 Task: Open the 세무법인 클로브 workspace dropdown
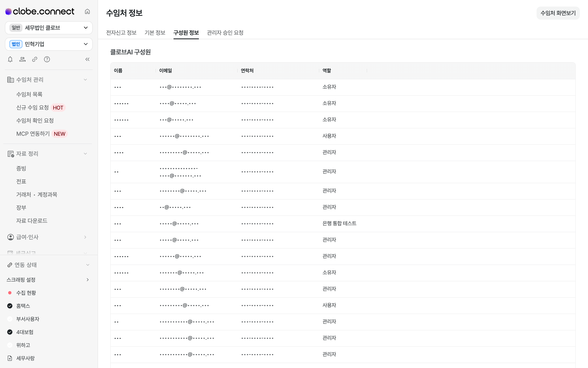coord(49,28)
